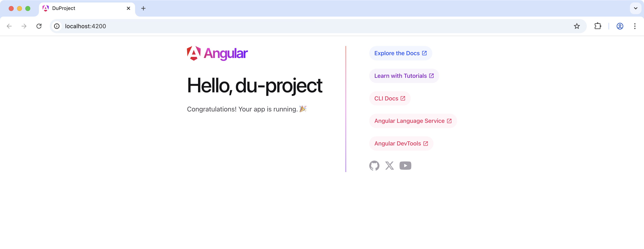View site information icon in address bar
This screenshot has height=249, width=644.
coord(57,26)
